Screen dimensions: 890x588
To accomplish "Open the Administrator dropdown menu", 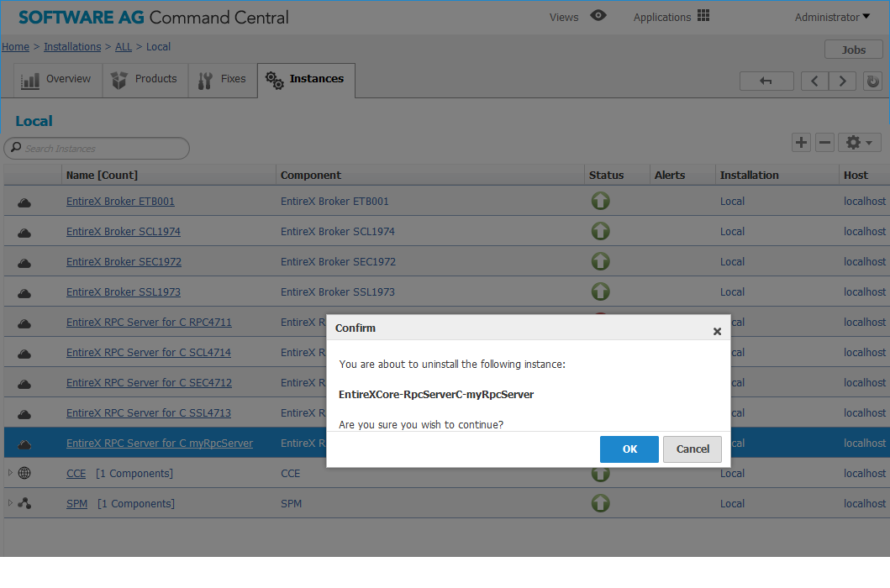I will [832, 17].
